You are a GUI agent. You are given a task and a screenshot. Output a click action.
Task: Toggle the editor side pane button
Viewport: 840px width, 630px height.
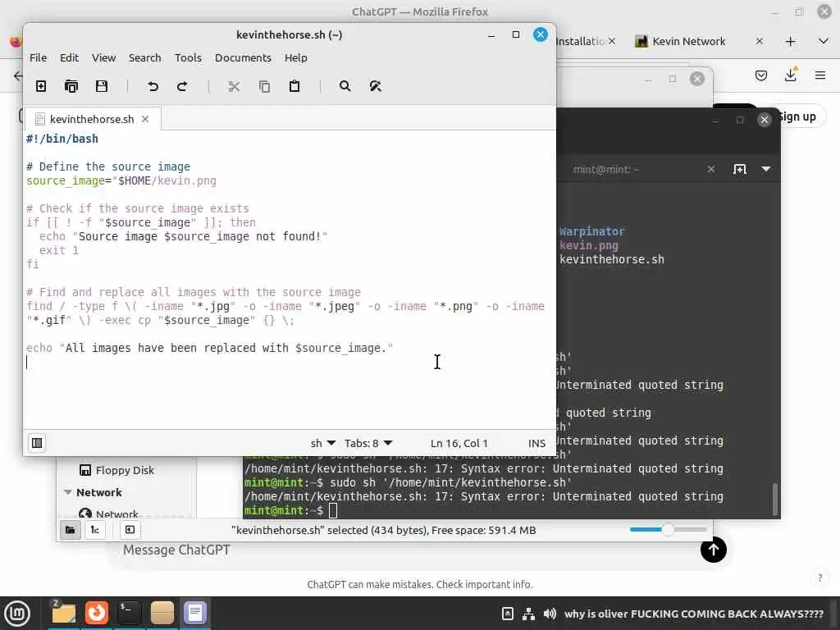[x=37, y=443]
